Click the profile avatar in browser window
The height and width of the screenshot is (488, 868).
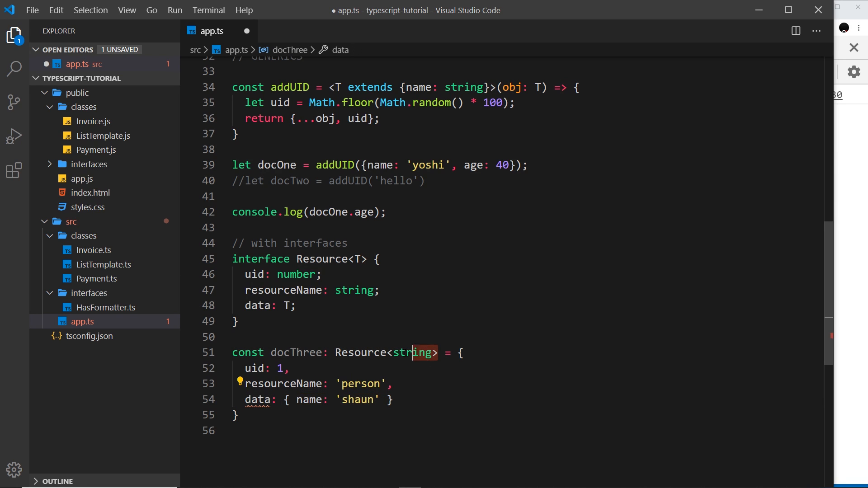tap(844, 28)
